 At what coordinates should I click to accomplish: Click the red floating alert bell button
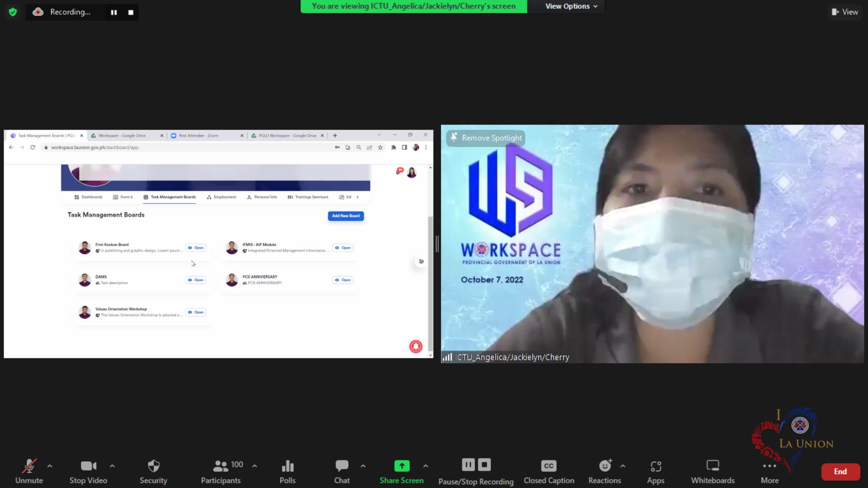click(416, 347)
